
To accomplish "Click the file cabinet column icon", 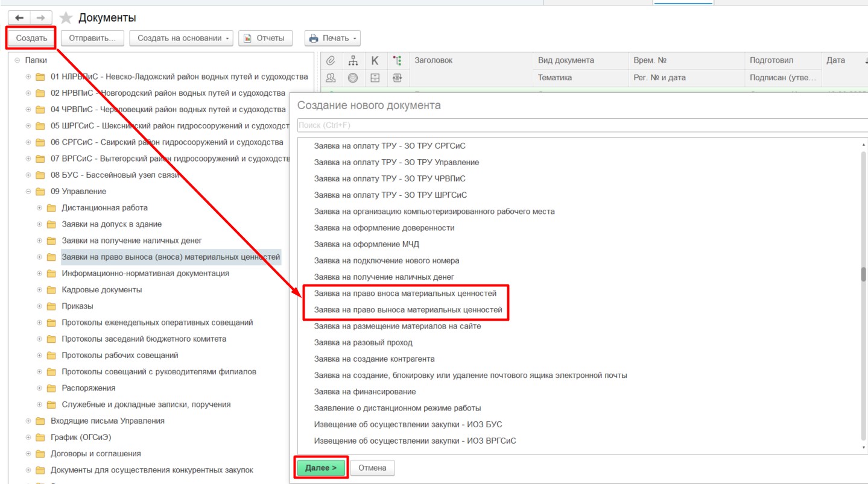I will [375, 77].
